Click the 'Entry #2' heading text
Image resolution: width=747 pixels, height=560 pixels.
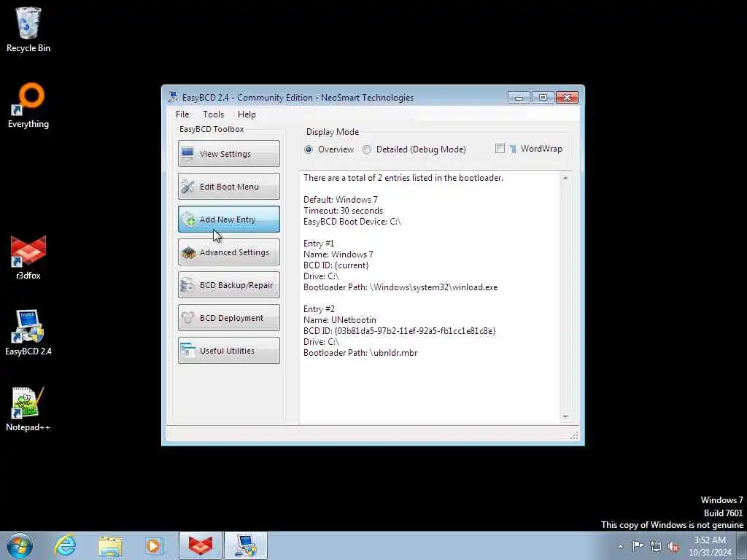point(319,309)
